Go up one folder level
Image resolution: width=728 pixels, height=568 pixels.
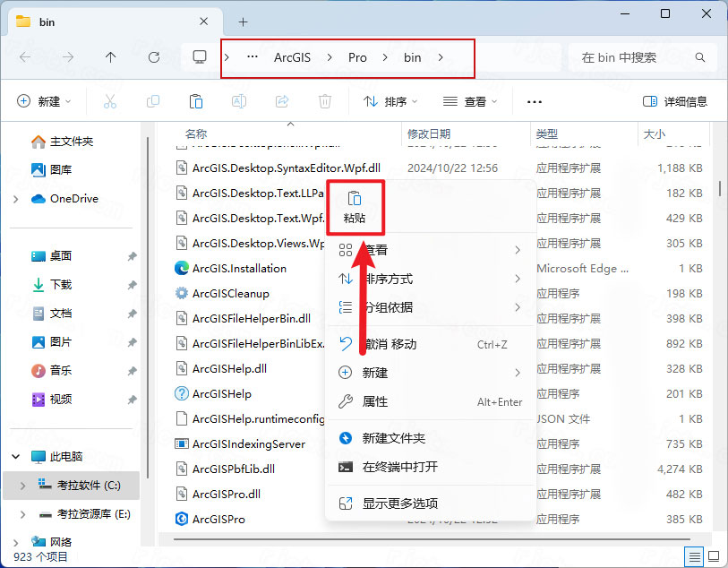(110, 57)
